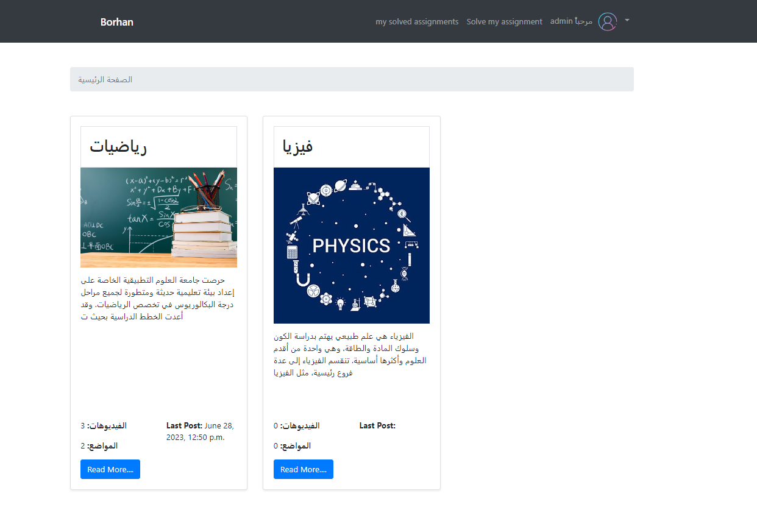
Task: Go to my solved assignments
Action: (x=417, y=21)
